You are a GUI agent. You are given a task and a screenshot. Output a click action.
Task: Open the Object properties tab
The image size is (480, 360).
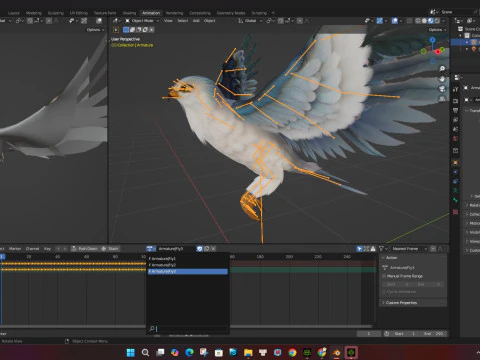tap(455, 163)
